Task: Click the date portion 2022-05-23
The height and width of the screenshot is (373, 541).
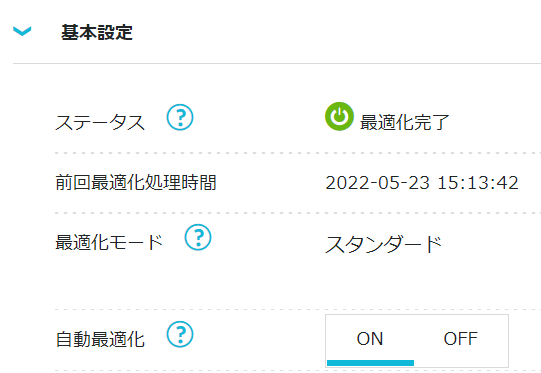Action: click(378, 183)
